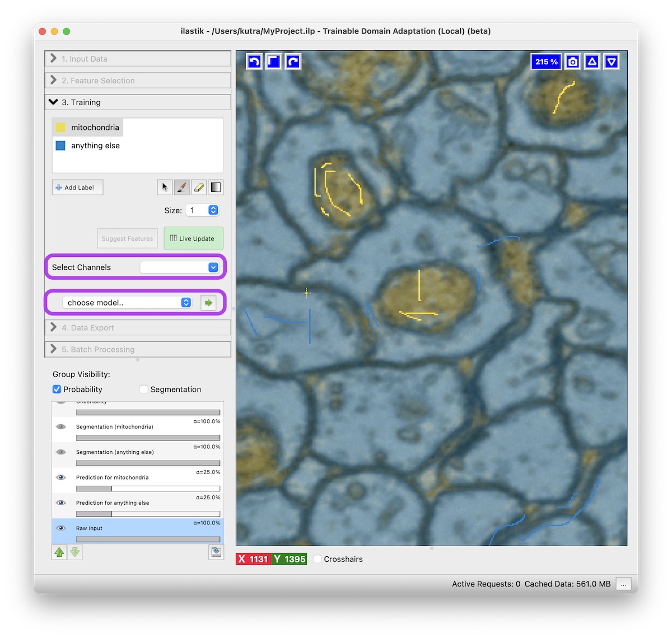Move layer up with green up arrow

click(59, 552)
